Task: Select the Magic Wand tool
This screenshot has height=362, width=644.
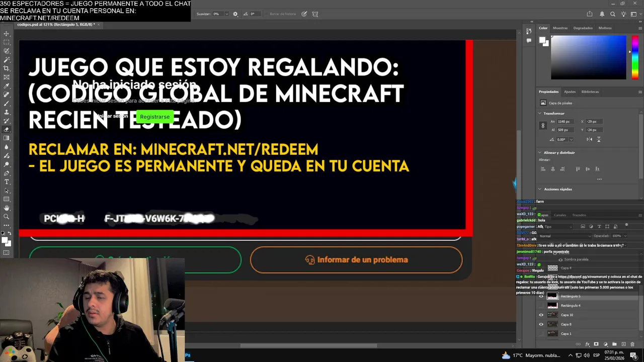Action: click(7, 60)
